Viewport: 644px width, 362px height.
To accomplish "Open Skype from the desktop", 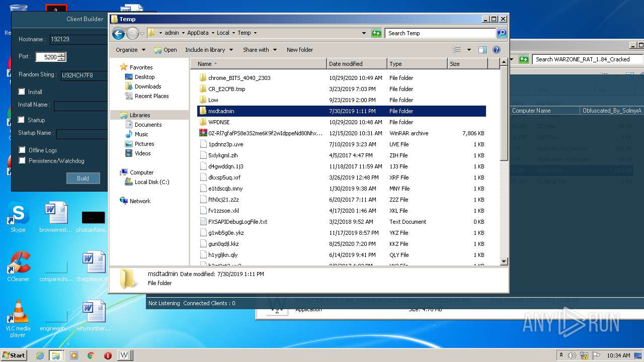I will pyautogui.click(x=18, y=217).
